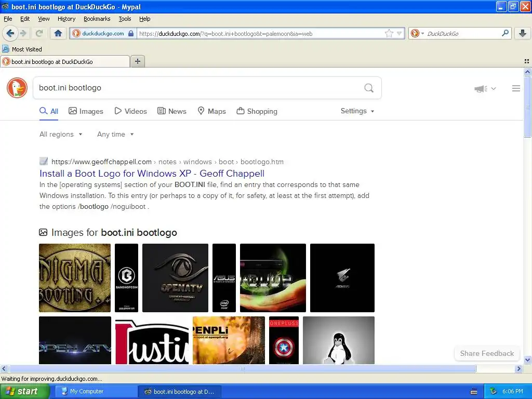Click the tab groups grid icon
The height and width of the screenshot is (399, 532).
(527, 61)
